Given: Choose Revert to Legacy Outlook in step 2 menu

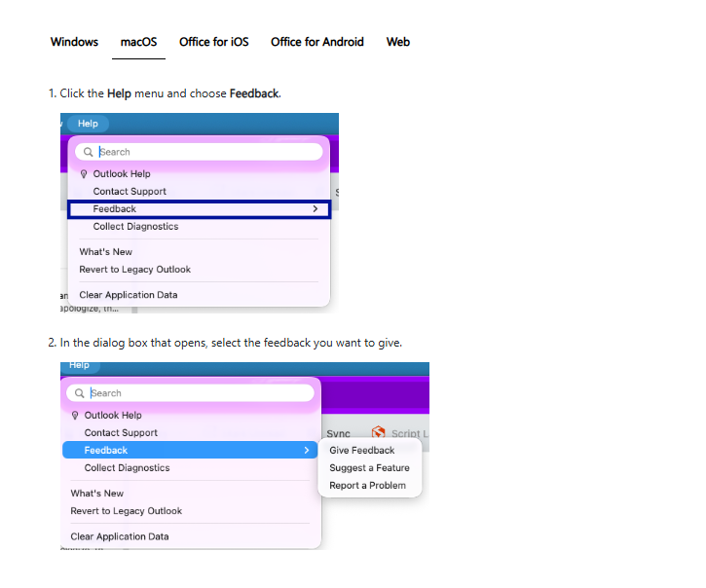Looking at the screenshot, I should (x=126, y=511).
